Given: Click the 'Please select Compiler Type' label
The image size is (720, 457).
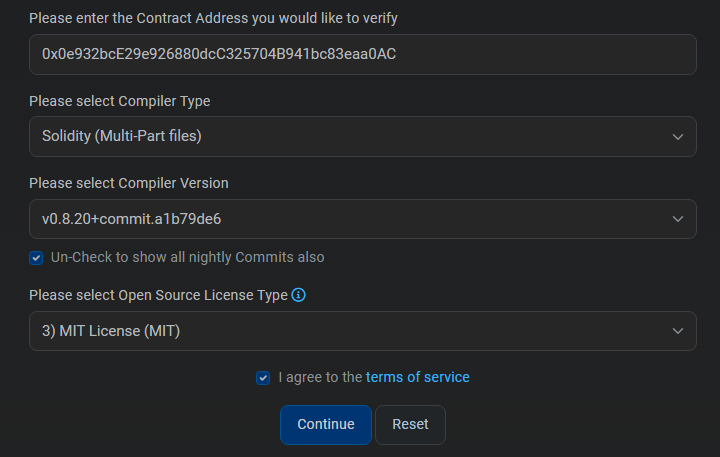Looking at the screenshot, I should tap(120, 101).
